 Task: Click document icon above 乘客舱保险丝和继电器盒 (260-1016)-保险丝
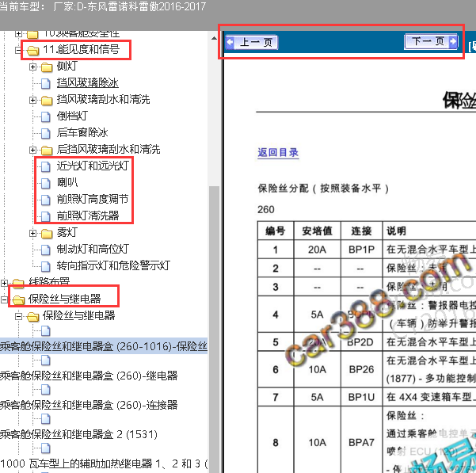pos(45,331)
